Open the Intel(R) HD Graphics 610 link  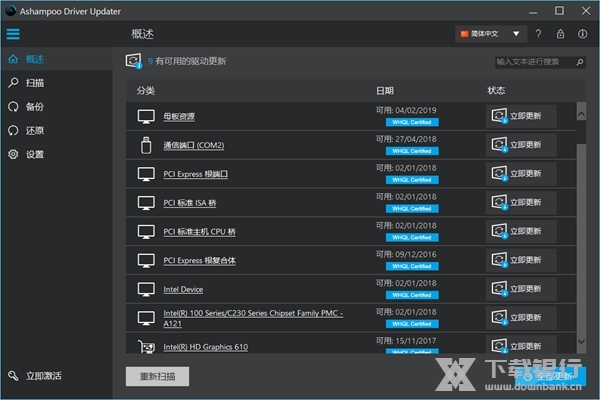pyautogui.click(x=205, y=347)
